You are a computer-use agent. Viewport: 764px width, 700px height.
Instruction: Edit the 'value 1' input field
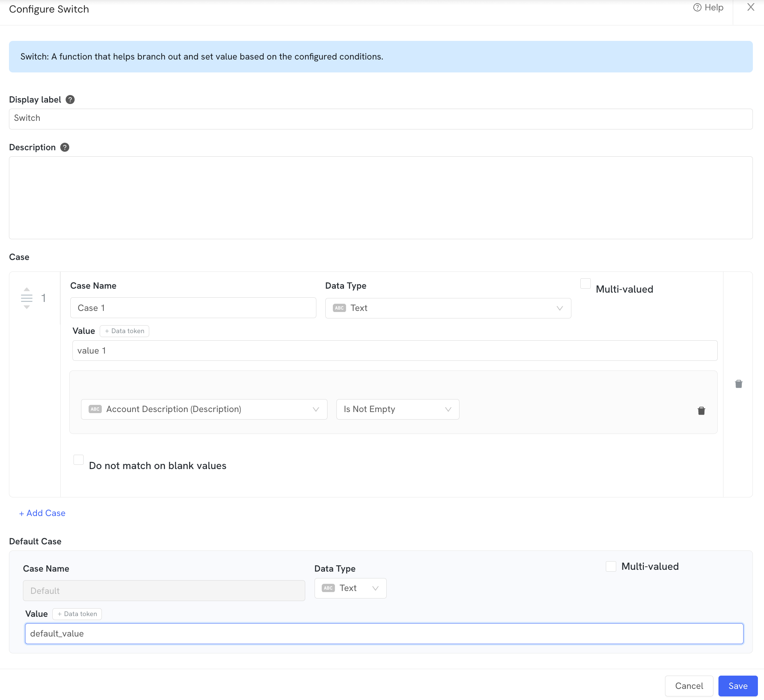[395, 351]
